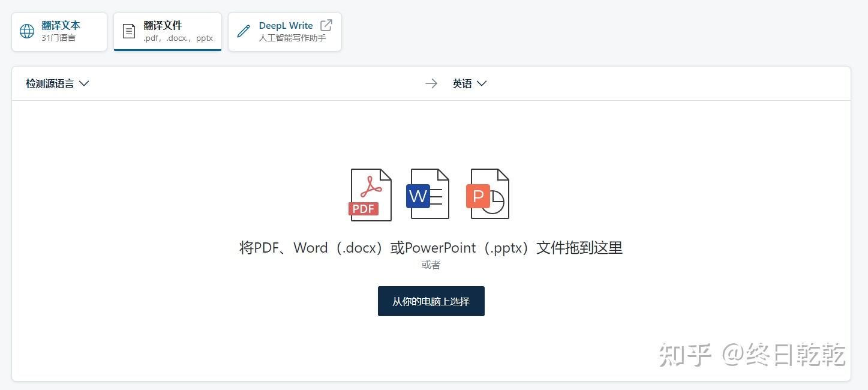The width and height of the screenshot is (868, 390).
Task: Click the PDF file icon
Action: point(370,195)
